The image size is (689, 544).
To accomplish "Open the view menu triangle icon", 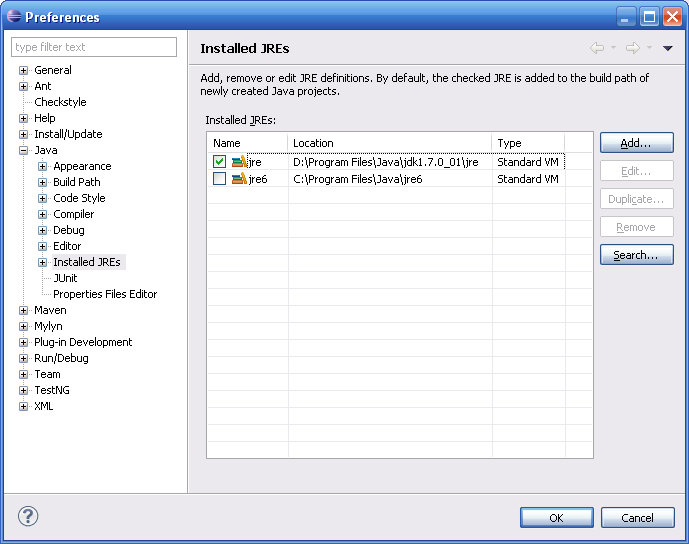I will (668, 48).
